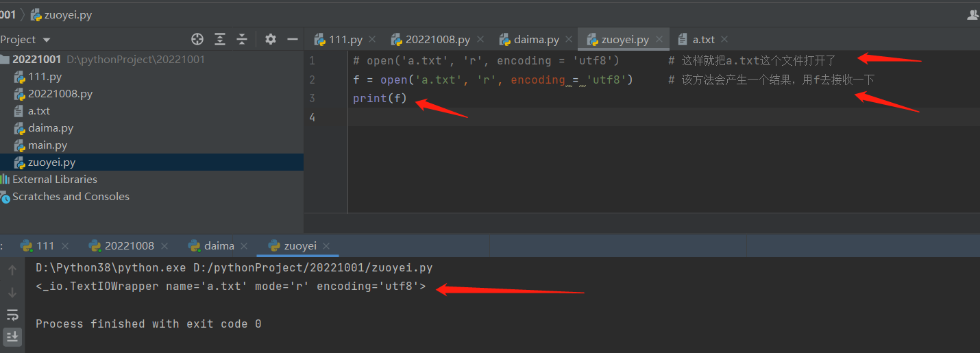This screenshot has width=980, height=353.
Task: Click zuoyei.py in the breadcrumb bar
Action: click(62, 14)
